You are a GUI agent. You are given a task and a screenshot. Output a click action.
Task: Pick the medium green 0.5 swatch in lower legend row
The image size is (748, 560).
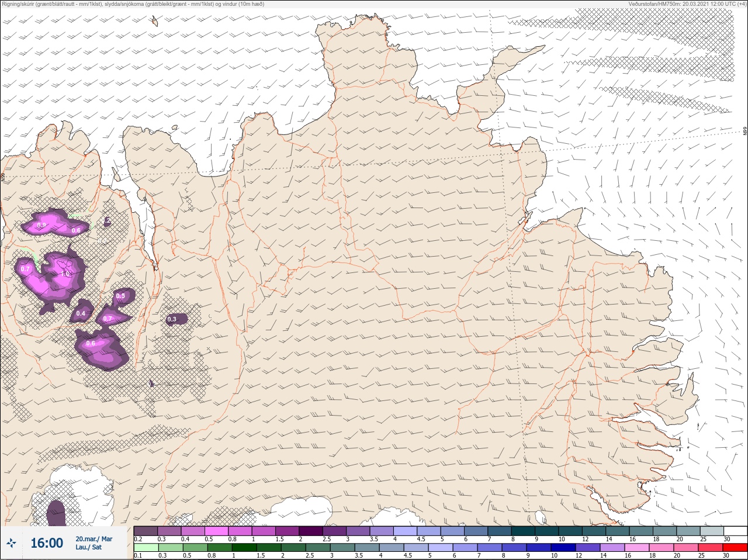click(x=195, y=548)
